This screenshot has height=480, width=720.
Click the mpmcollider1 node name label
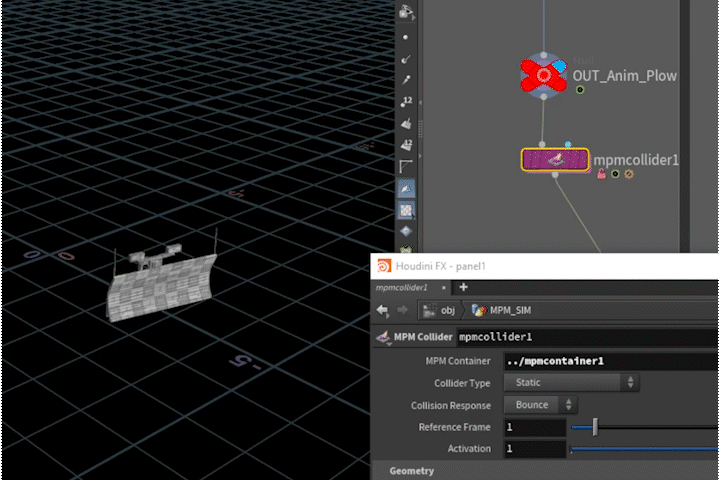tap(636, 160)
